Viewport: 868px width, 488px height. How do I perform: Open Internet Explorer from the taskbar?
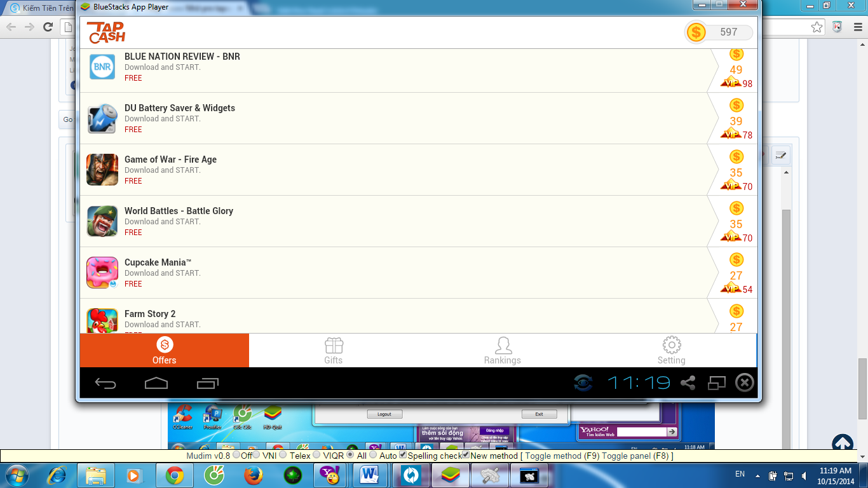coord(57,475)
